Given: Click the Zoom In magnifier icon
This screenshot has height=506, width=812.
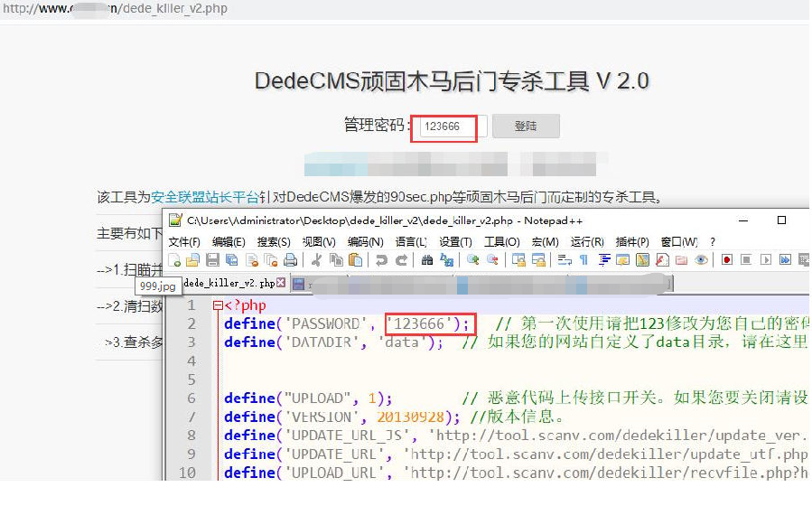Looking at the screenshot, I should [x=472, y=260].
